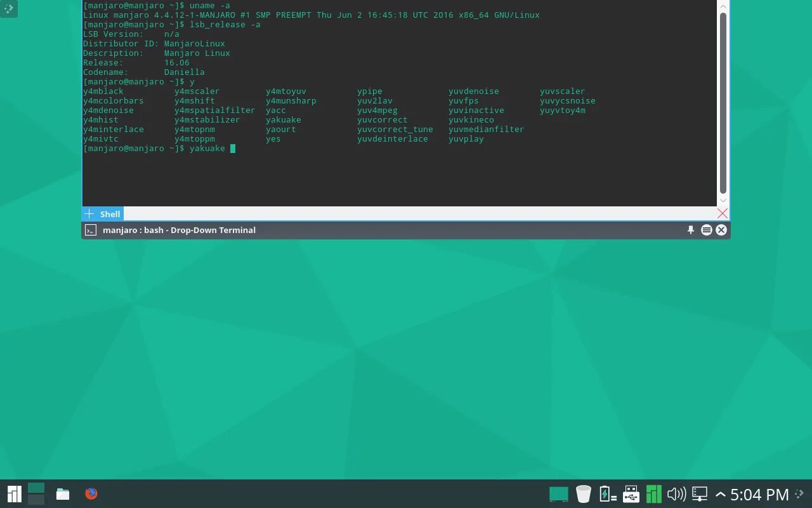Click 'y4mspatialfilter' in the terminal output
This screenshot has width=812, height=508.
(x=215, y=110)
